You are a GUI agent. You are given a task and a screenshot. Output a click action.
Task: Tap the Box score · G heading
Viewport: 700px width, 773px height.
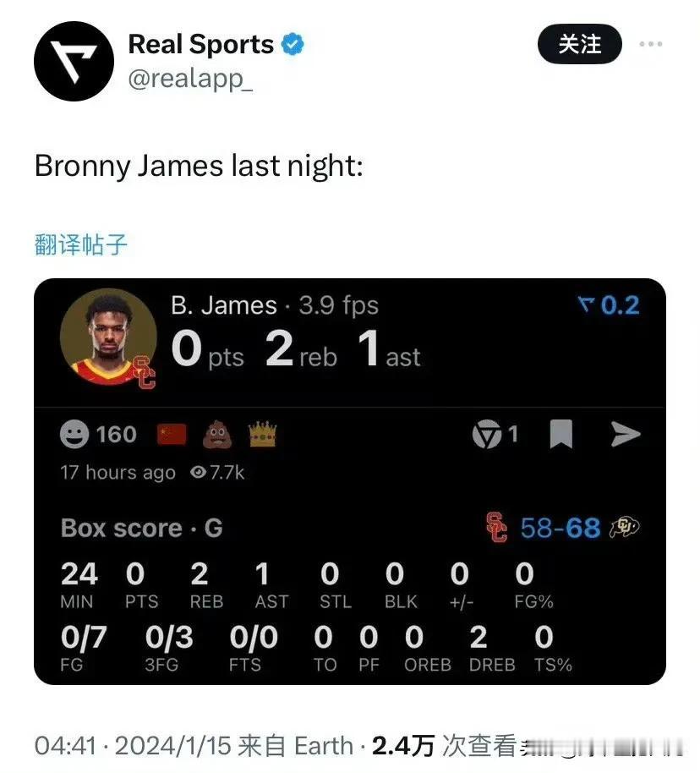[142, 528]
